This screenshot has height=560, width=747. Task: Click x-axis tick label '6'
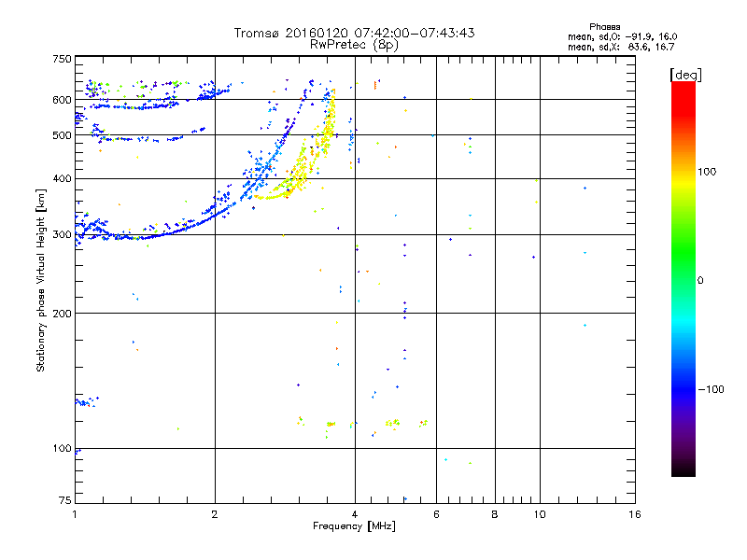pyautogui.click(x=436, y=514)
